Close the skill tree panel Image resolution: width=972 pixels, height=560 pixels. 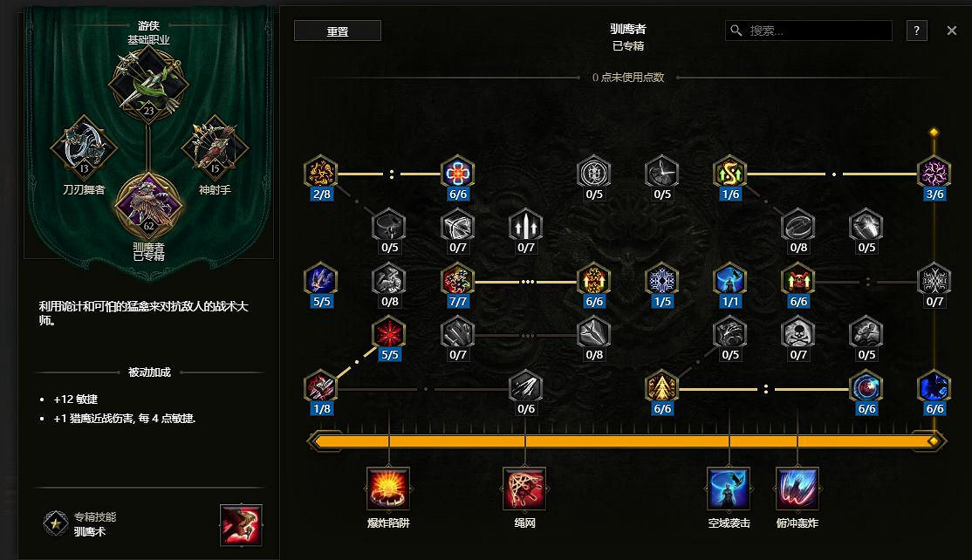tap(952, 31)
